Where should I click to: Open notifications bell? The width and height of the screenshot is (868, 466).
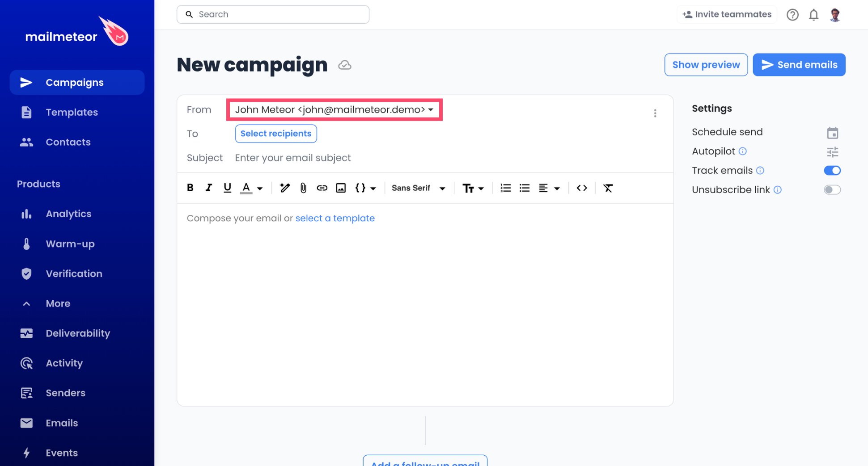tap(813, 15)
